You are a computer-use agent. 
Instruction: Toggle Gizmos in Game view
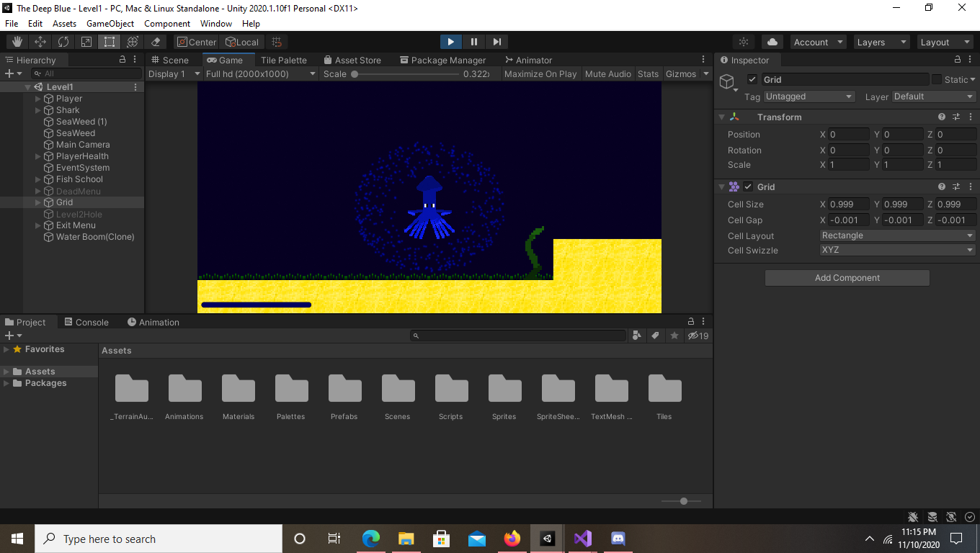click(681, 73)
